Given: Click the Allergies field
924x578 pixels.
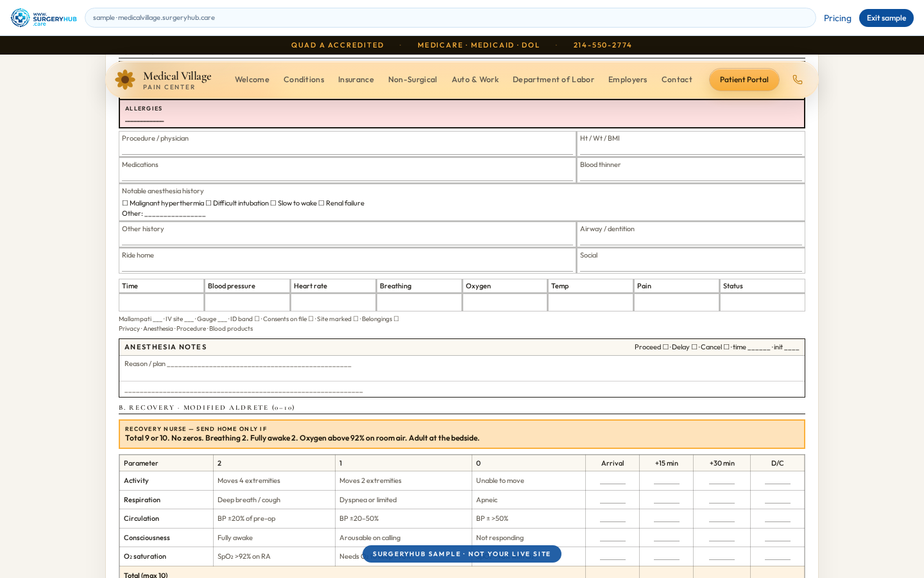Looking at the screenshot, I should pyautogui.click(x=462, y=114).
